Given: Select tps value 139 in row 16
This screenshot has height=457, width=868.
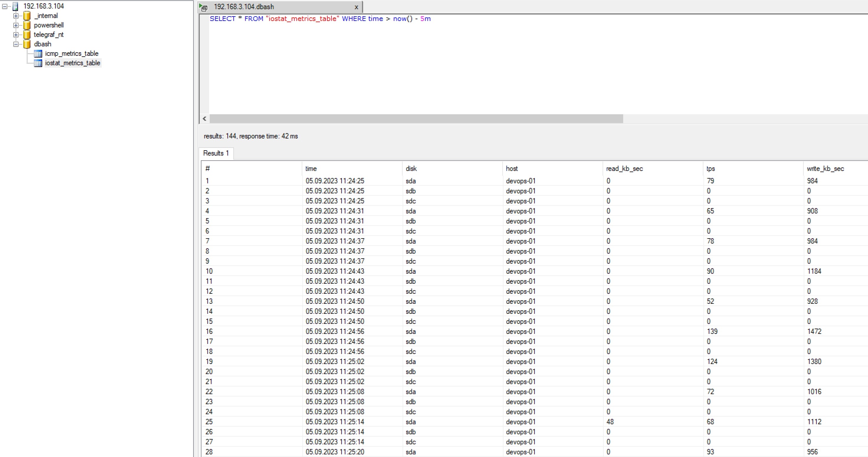Looking at the screenshot, I should (x=712, y=331).
